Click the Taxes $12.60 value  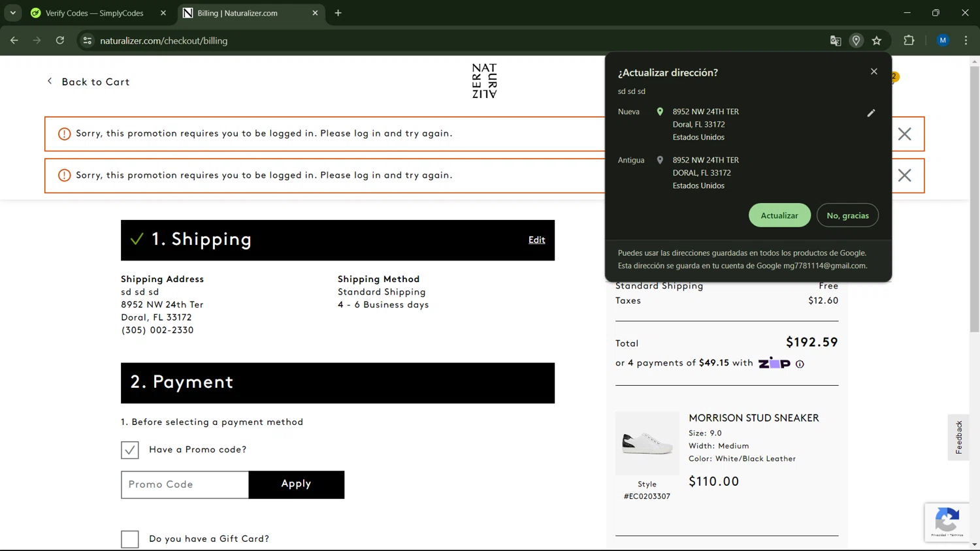click(x=823, y=301)
